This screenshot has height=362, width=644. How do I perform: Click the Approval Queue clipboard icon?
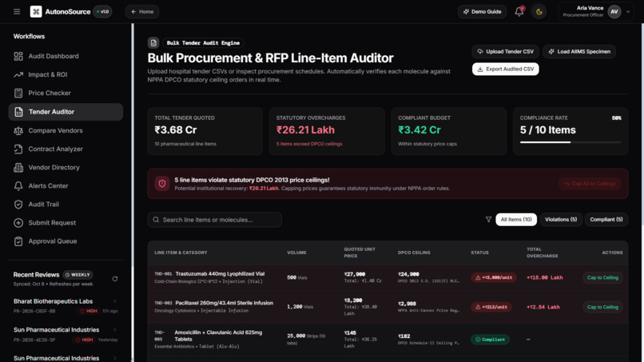18,241
